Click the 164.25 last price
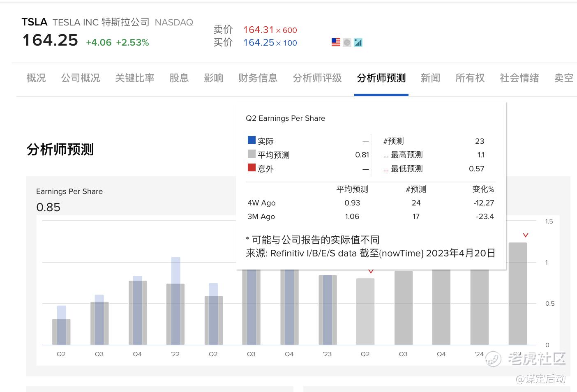 pos(50,40)
